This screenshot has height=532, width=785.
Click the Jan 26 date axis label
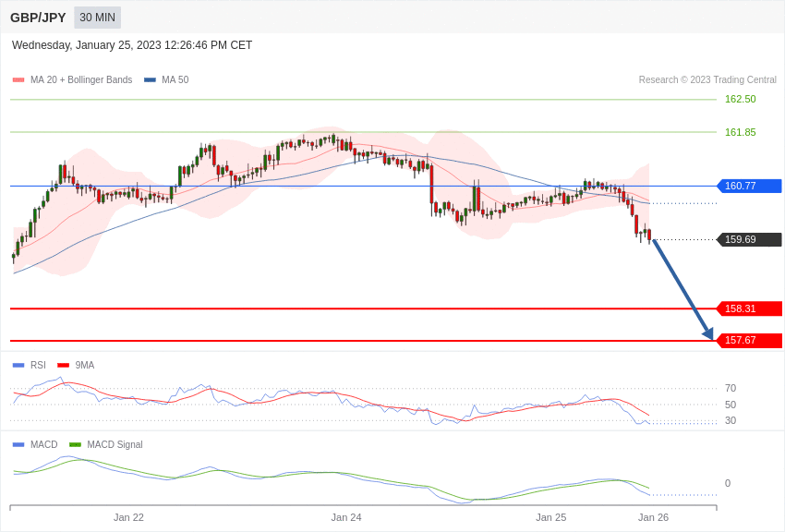coord(653,517)
